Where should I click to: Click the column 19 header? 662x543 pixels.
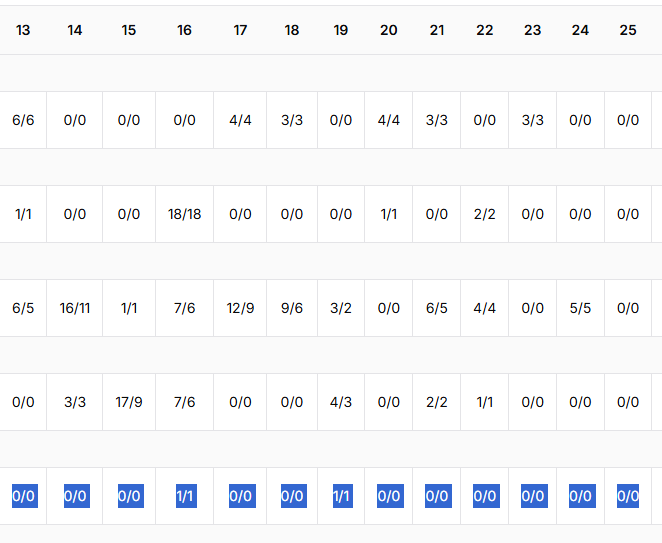341,31
